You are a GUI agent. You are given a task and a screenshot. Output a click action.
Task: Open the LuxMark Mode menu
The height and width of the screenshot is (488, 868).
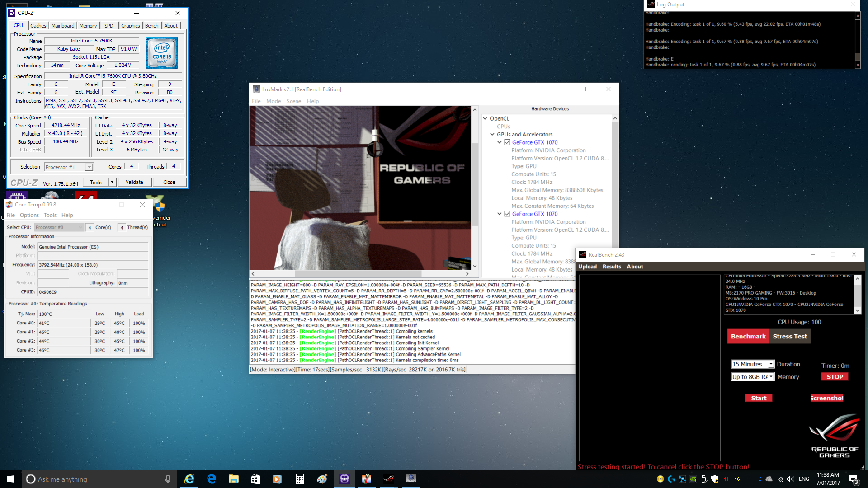coord(274,101)
